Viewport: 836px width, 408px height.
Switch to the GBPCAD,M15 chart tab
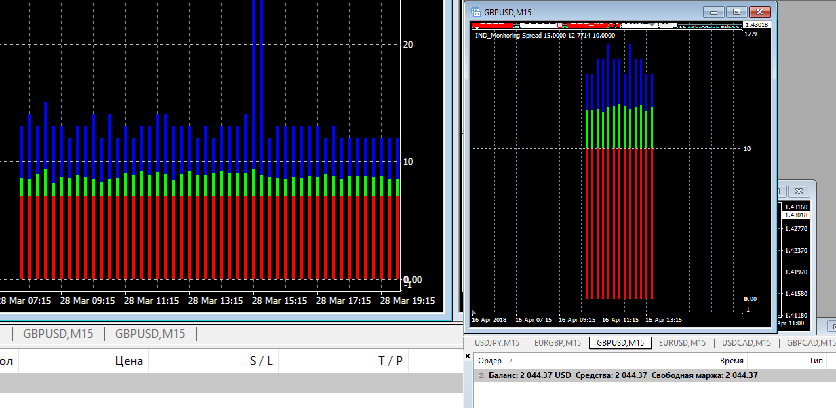coord(810,342)
